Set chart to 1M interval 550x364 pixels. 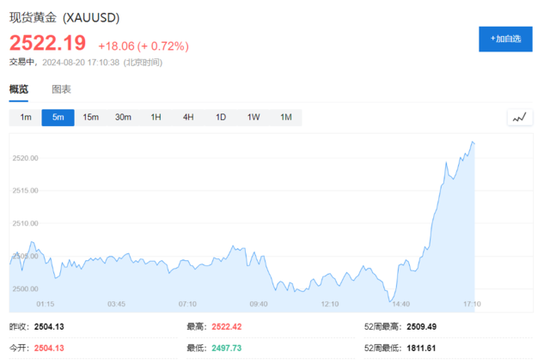click(286, 117)
